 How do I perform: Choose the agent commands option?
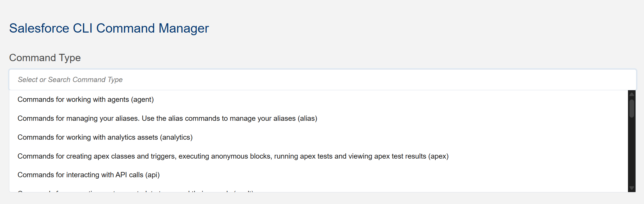[319, 100]
